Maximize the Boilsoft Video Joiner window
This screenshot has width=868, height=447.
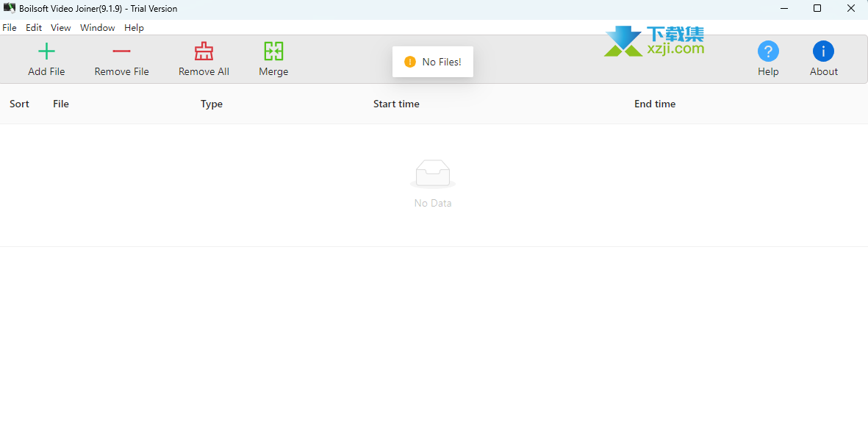(x=817, y=8)
